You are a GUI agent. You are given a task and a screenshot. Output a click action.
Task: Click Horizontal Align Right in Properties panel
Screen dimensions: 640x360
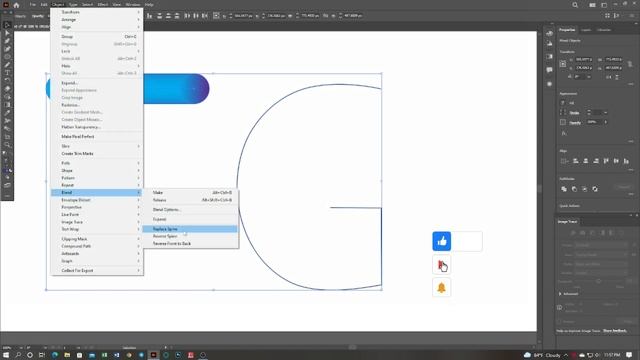click(596, 161)
